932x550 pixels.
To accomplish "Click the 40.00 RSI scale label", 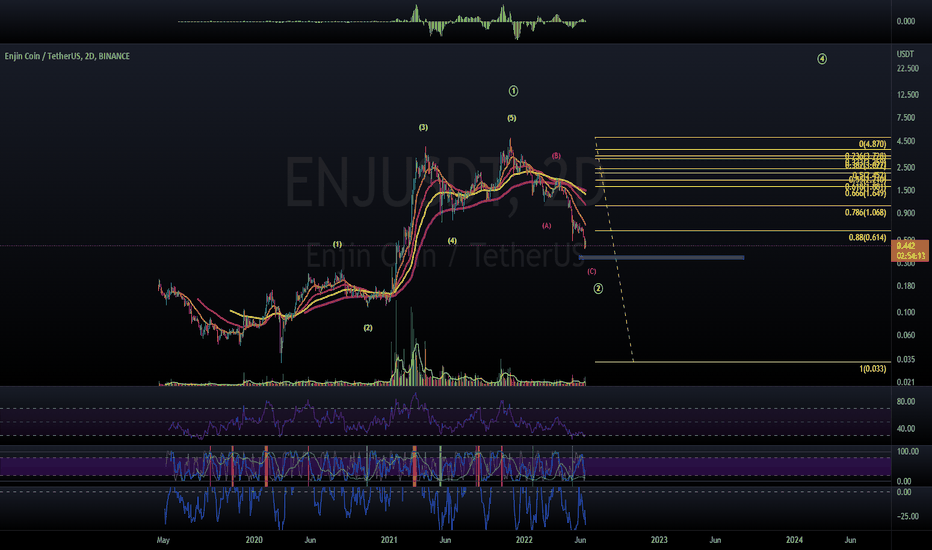I will tap(906, 429).
